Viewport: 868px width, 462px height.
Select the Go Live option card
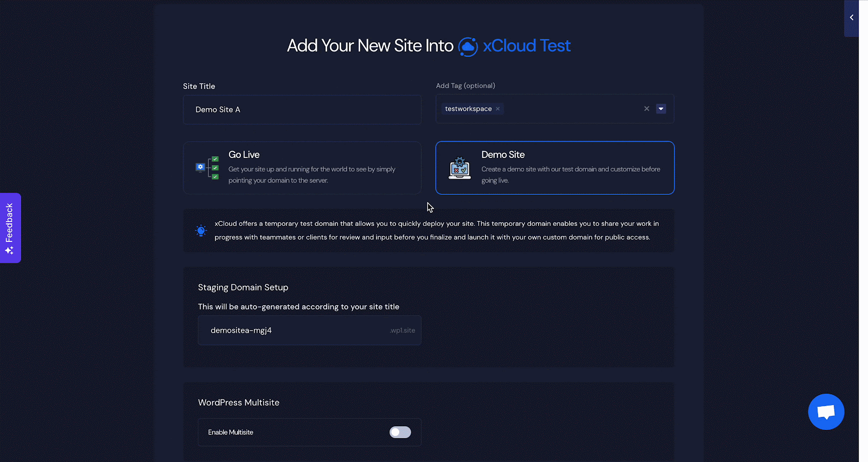pos(302,168)
